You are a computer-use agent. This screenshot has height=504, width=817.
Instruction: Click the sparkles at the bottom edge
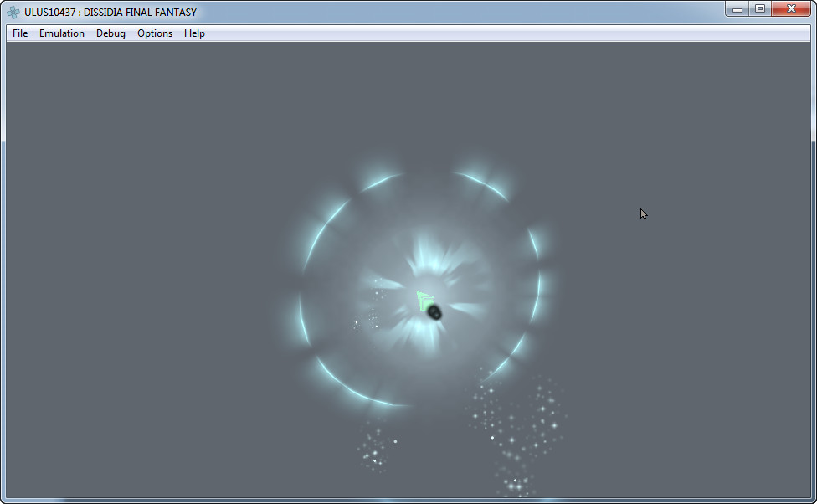[x=513, y=485]
